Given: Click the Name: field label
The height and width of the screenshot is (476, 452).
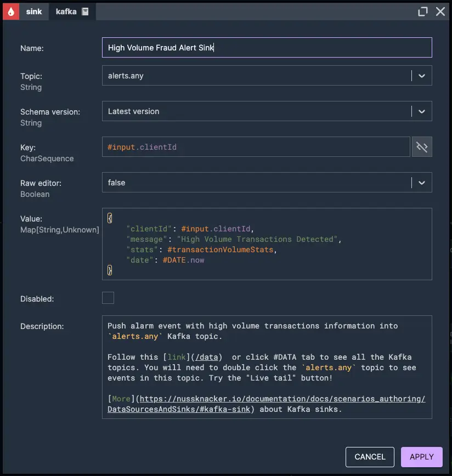Looking at the screenshot, I should [x=32, y=48].
